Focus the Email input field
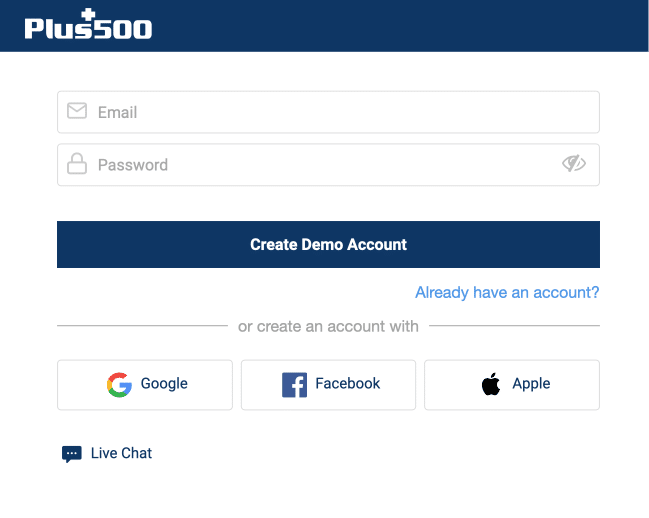Viewport: 649px width, 518px height. click(328, 112)
